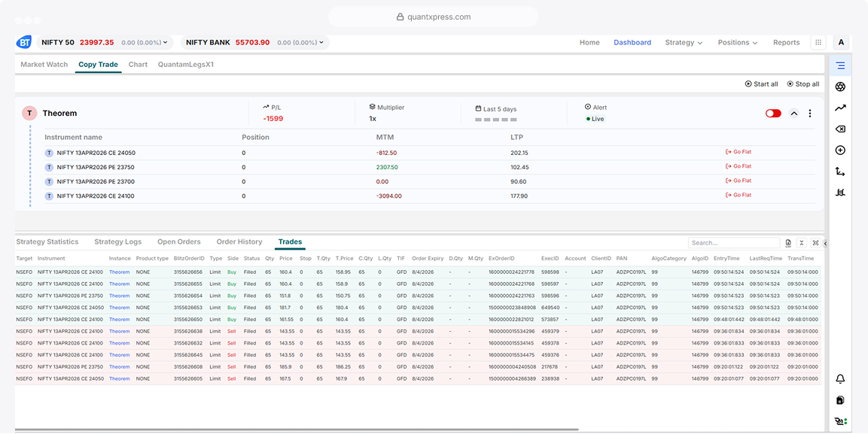Click Stop all
868x434 pixels.
[803, 84]
